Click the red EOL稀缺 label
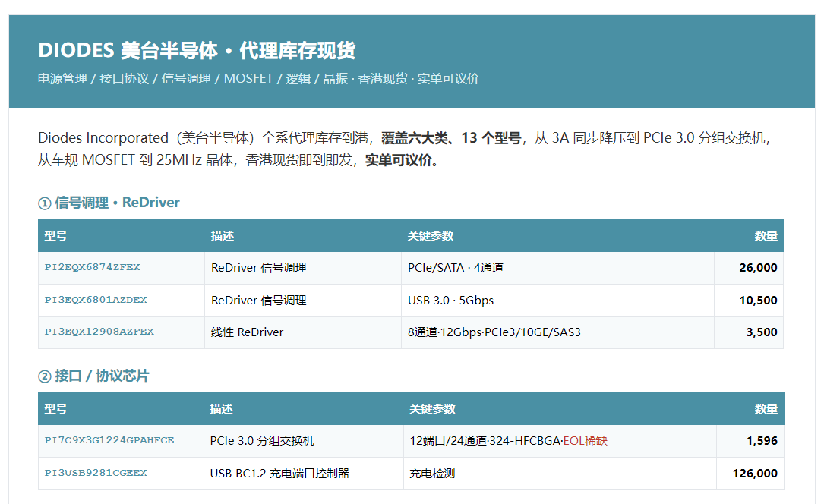 (x=586, y=441)
